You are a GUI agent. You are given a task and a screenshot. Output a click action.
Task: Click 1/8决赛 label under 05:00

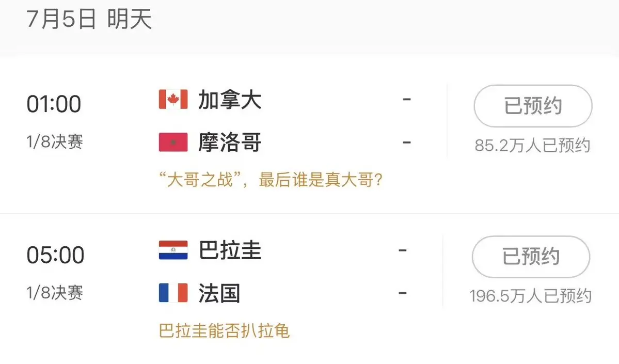[x=55, y=293]
